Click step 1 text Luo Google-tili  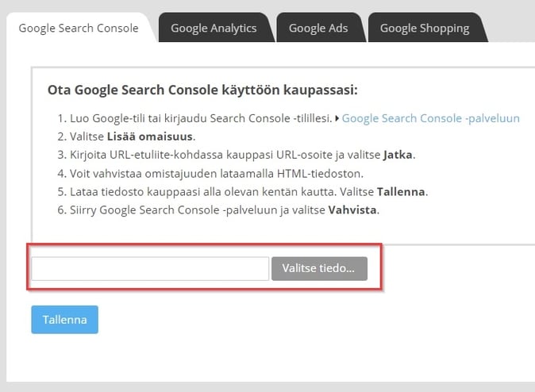(201, 118)
